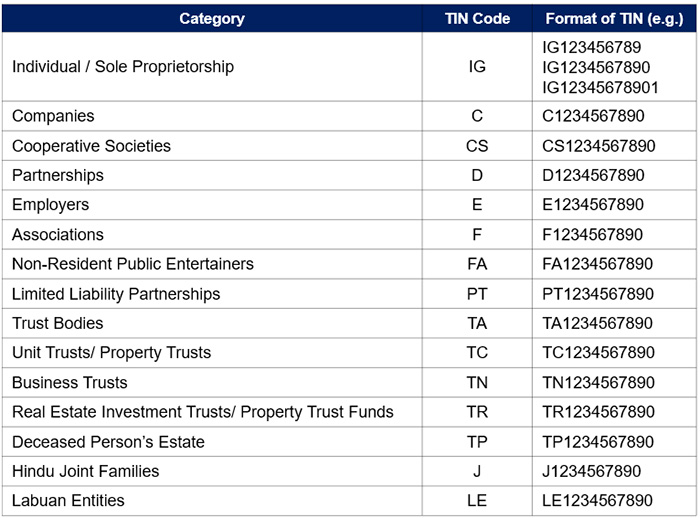Select the Trust Bodies category cell
Image resolution: width=700 pixels, height=518 pixels.
(x=58, y=323)
